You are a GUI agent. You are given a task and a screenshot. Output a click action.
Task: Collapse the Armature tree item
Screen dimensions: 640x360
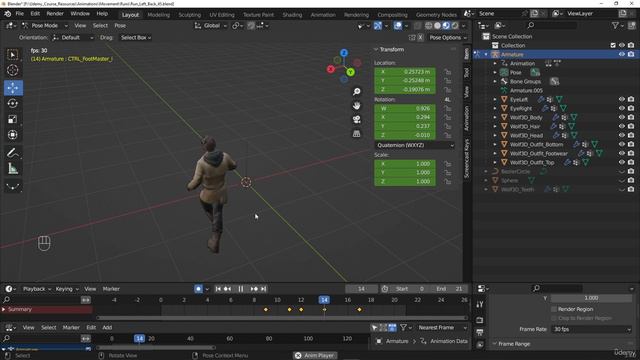486,54
